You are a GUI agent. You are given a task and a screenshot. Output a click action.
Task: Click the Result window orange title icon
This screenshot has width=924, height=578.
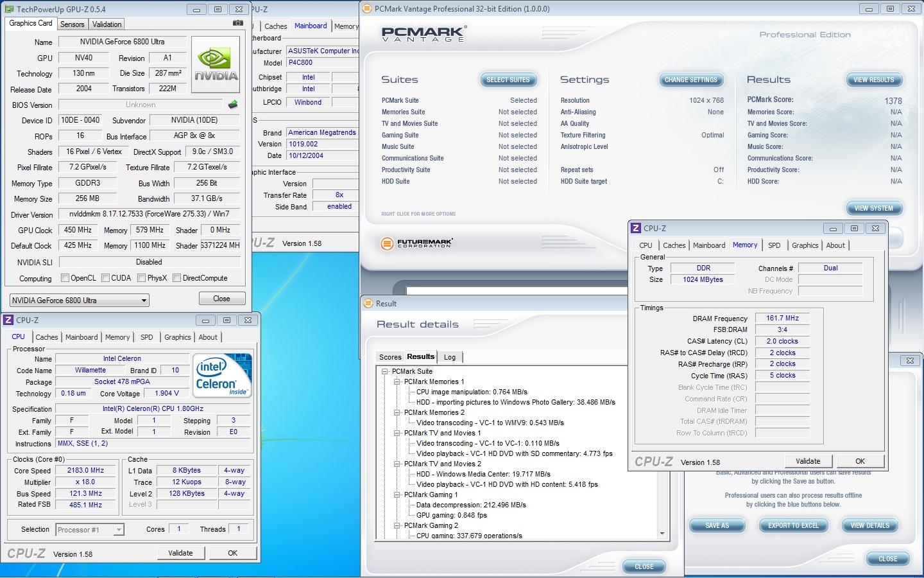click(x=368, y=303)
